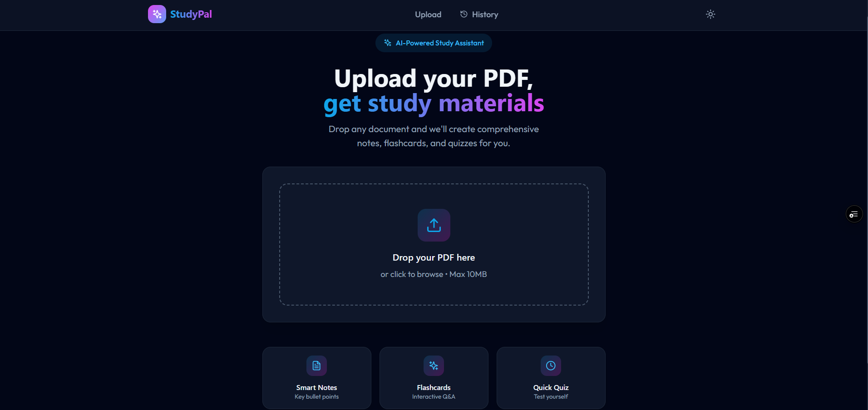Select the Quick Quiz card
Image resolution: width=868 pixels, height=410 pixels.
pos(551,378)
